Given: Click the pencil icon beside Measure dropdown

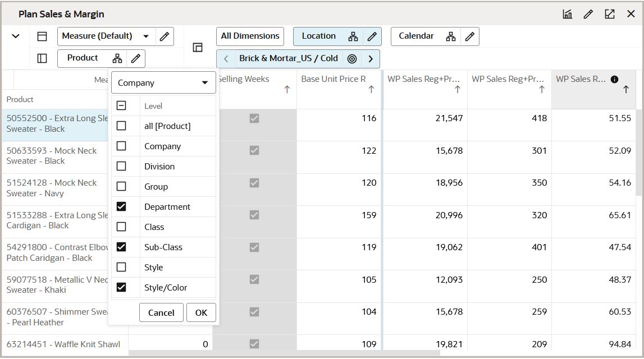Looking at the screenshot, I should 164,36.
